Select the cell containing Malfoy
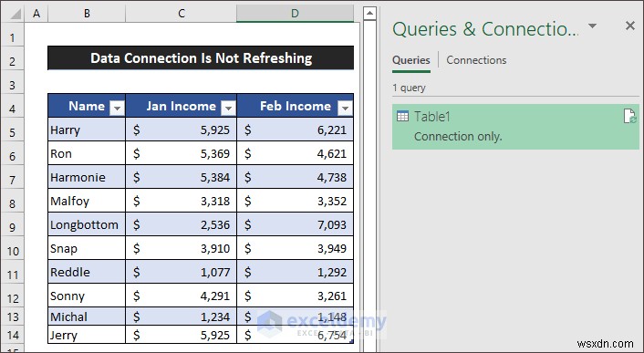This screenshot has width=644, height=353. pyautogui.click(x=87, y=201)
